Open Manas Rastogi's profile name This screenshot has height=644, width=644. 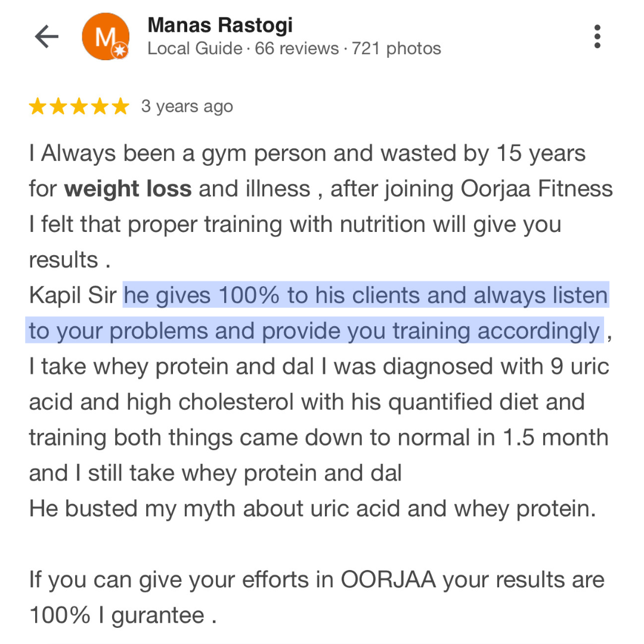click(x=220, y=26)
